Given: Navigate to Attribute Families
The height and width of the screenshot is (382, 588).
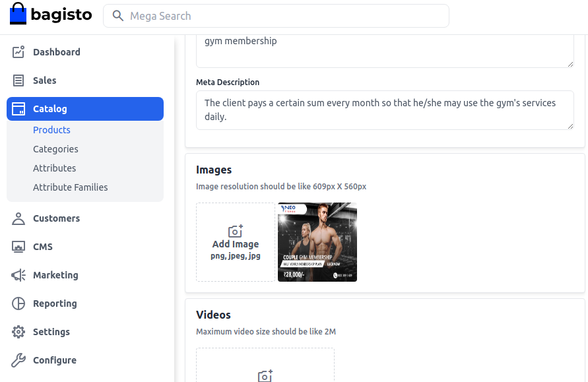Looking at the screenshot, I should click(x=70, y=187).
